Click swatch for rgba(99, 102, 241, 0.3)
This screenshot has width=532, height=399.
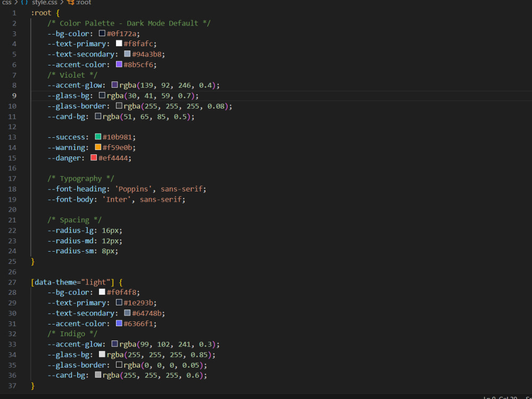click(x=115, y=344)
